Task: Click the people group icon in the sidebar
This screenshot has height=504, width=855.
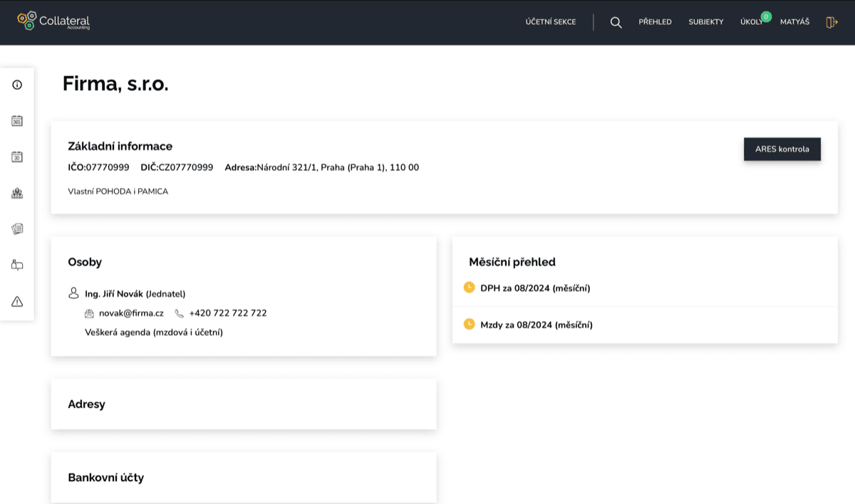Action: [x=16, y=192]
